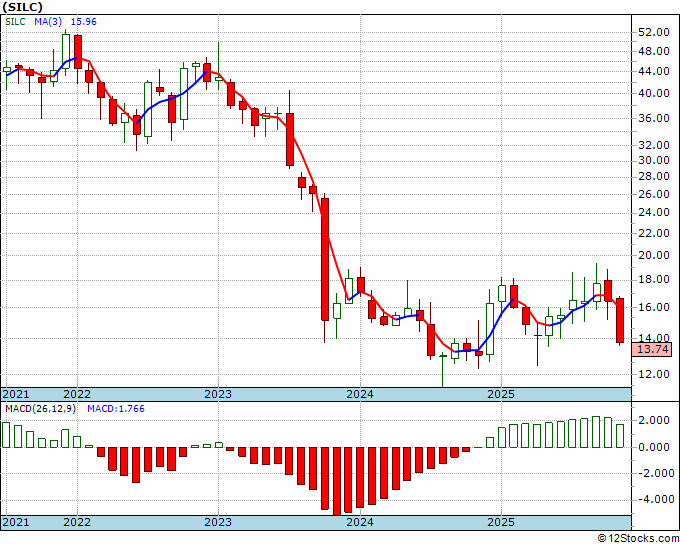
Task: Click the 14.00 price axis label
Action: 654,338
